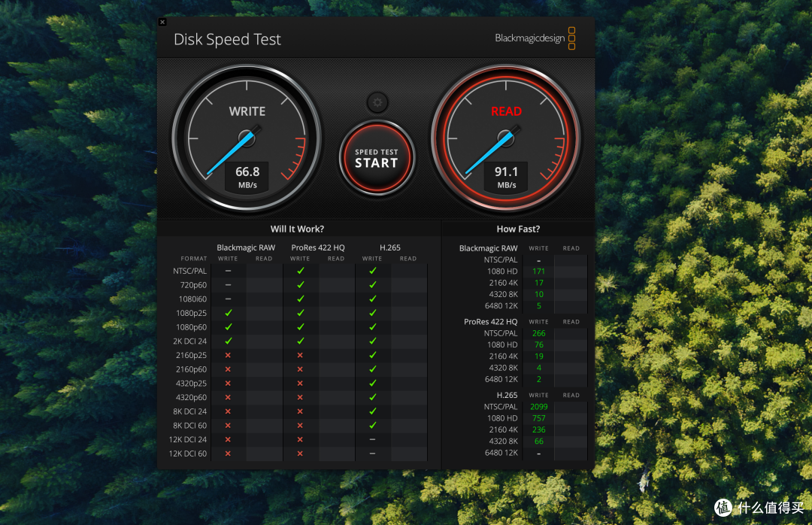The image size is (812, 525).
Task: Click Blackmagic RAW 6480 12K write value 5
Action: pyautogui.click(x=538, y=306)
